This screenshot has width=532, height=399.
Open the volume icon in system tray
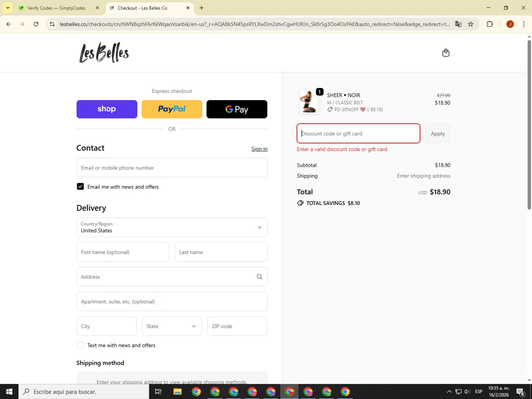coord(467,392)
